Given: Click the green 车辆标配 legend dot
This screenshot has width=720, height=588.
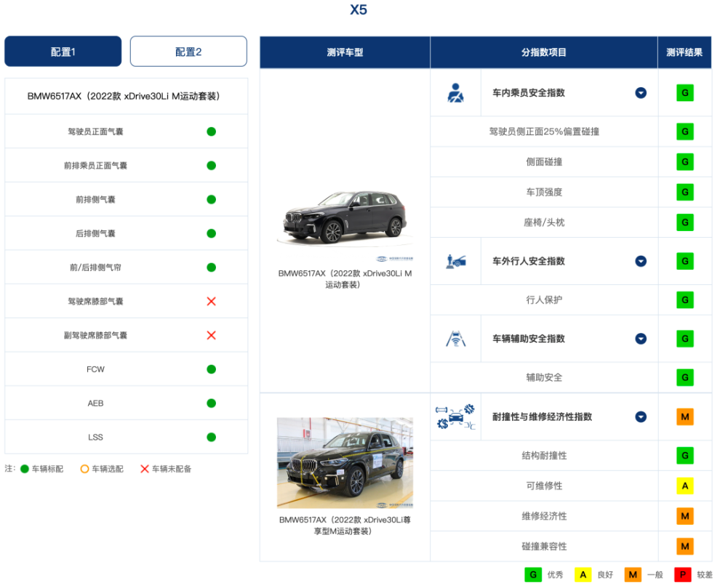Looking at the screenshot, I should coord(25,469).
